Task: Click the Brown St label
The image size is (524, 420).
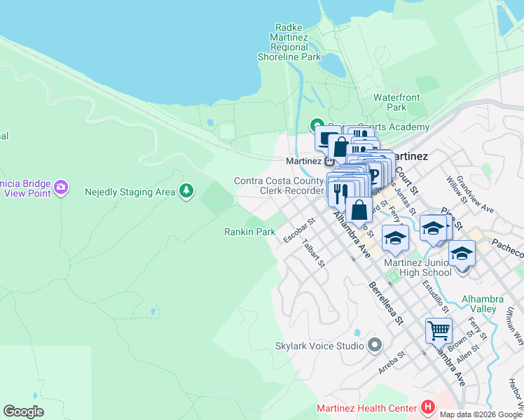Action: pos(461,341)
